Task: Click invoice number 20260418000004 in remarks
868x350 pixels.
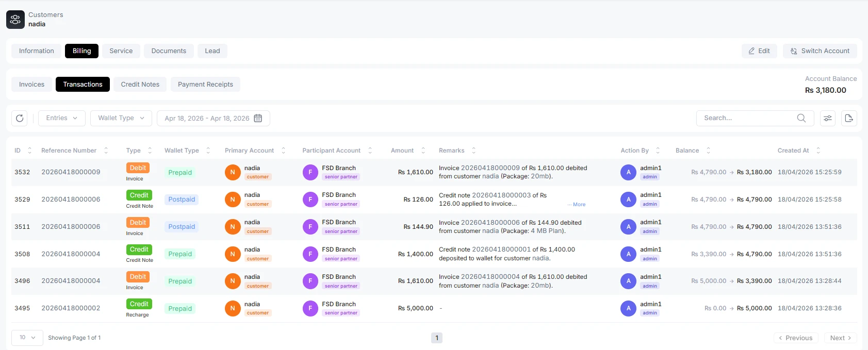Action: pyautogui.click(x=490, y=277)
